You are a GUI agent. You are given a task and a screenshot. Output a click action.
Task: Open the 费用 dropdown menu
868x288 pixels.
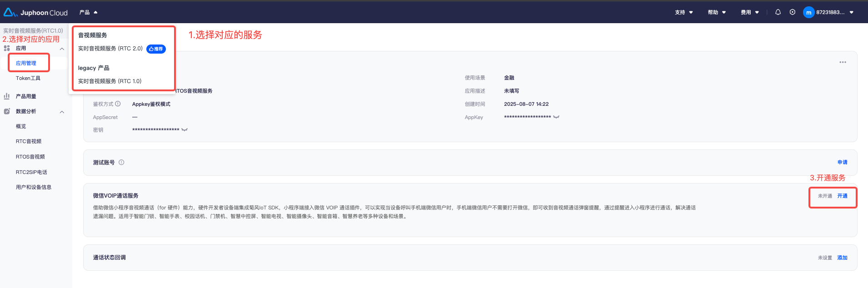click(750, 12)
